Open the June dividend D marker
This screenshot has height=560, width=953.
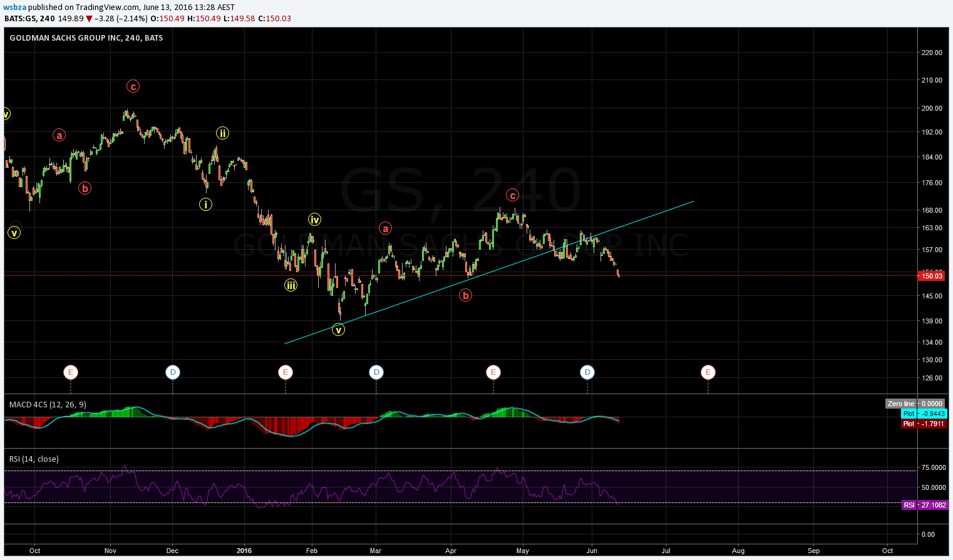(x=587, y=372)
